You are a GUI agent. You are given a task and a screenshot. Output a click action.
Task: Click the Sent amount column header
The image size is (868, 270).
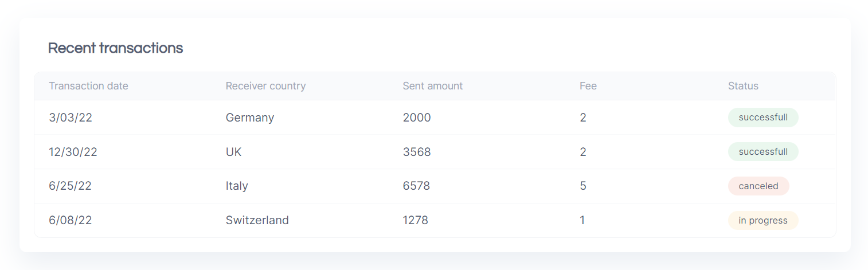[x=432, y=86]
